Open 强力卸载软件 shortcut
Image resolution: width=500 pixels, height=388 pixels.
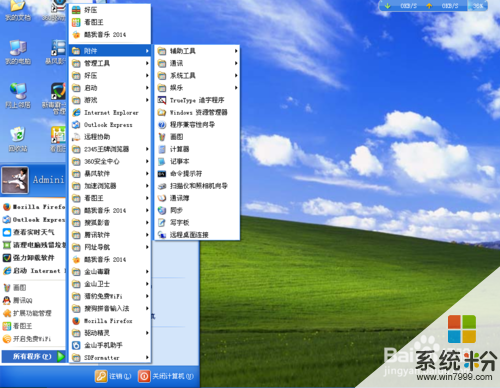tap(33, 258)
